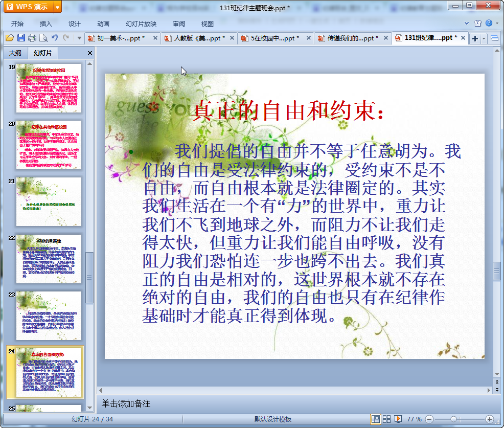The width and height of the screenshot is (504, 428).
Task: Switch to normal view icon
Action: (375, 419)
